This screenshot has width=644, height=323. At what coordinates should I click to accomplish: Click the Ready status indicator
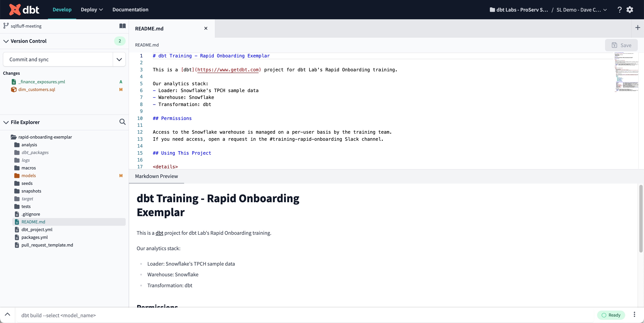(611, 315)
